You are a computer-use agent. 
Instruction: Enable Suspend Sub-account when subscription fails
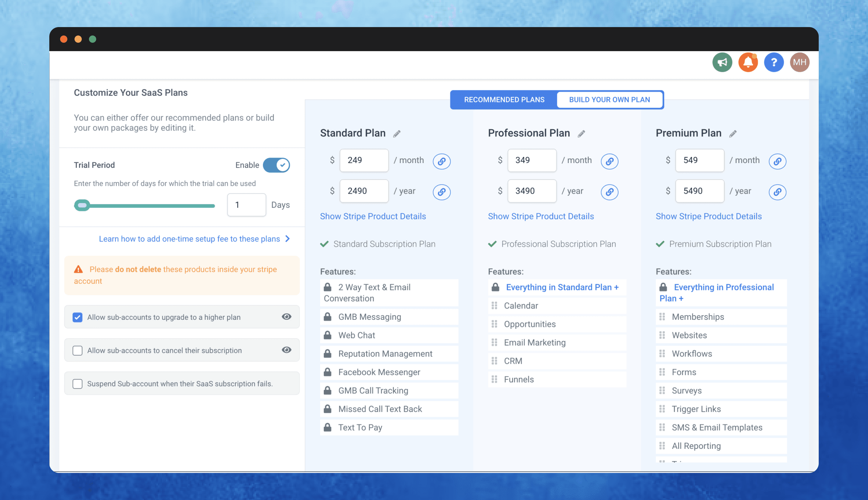click(x=78, y=383)
